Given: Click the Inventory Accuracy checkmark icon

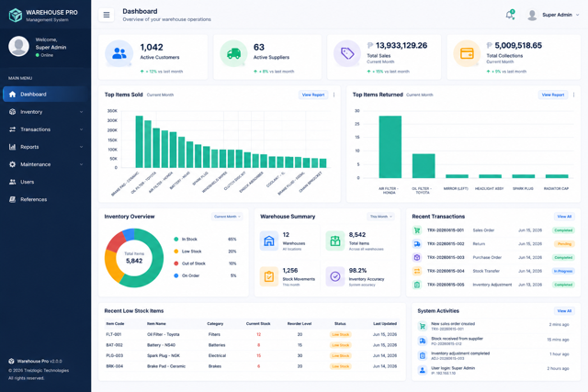Looking at the screenshot, I should pos(334,276).
